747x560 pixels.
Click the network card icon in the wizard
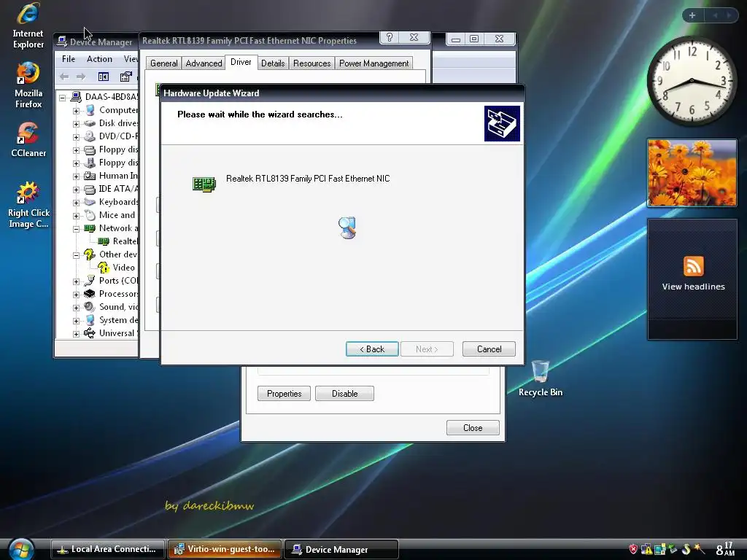[204, 184]
